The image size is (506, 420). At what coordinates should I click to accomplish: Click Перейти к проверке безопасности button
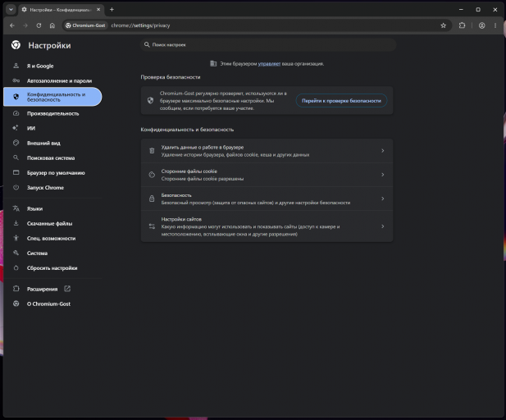(341, 101)
